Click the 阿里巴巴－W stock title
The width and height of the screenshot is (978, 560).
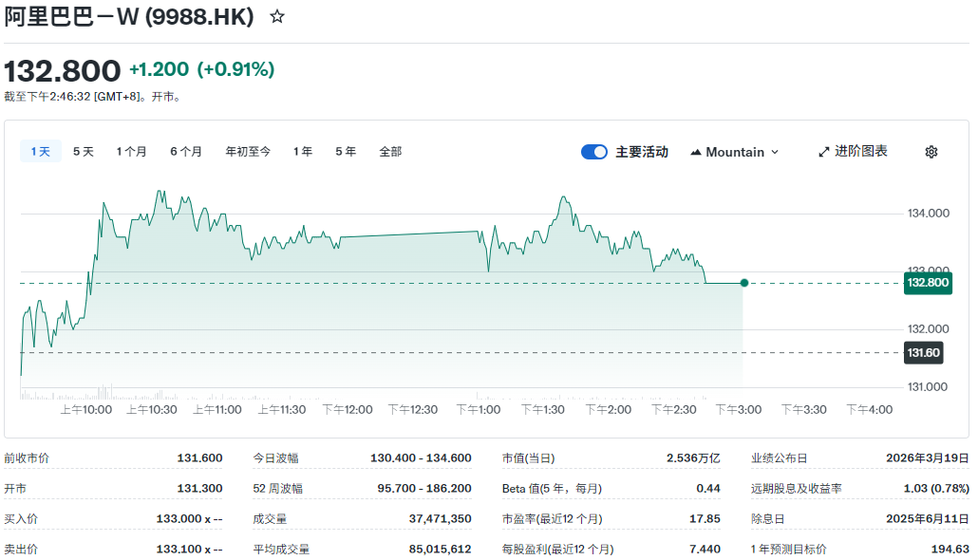128,16
